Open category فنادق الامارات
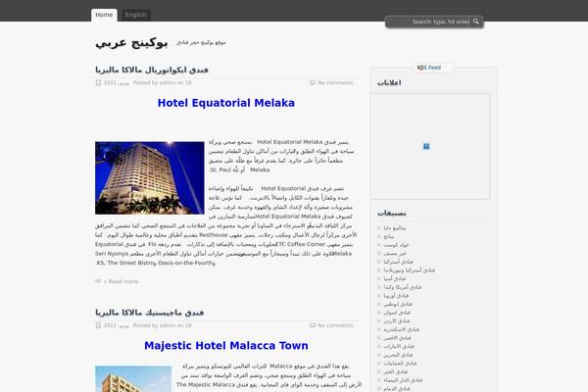The image size is (588, 392). 399,346
